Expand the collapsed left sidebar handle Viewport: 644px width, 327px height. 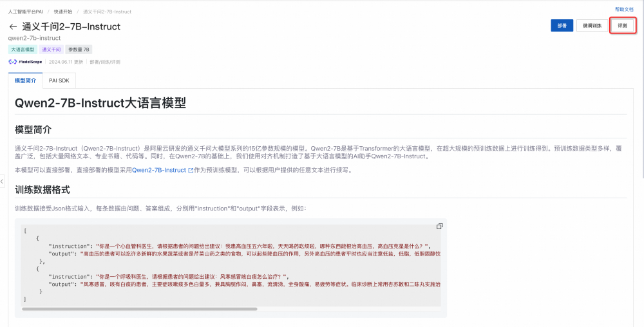pos(2,181)
